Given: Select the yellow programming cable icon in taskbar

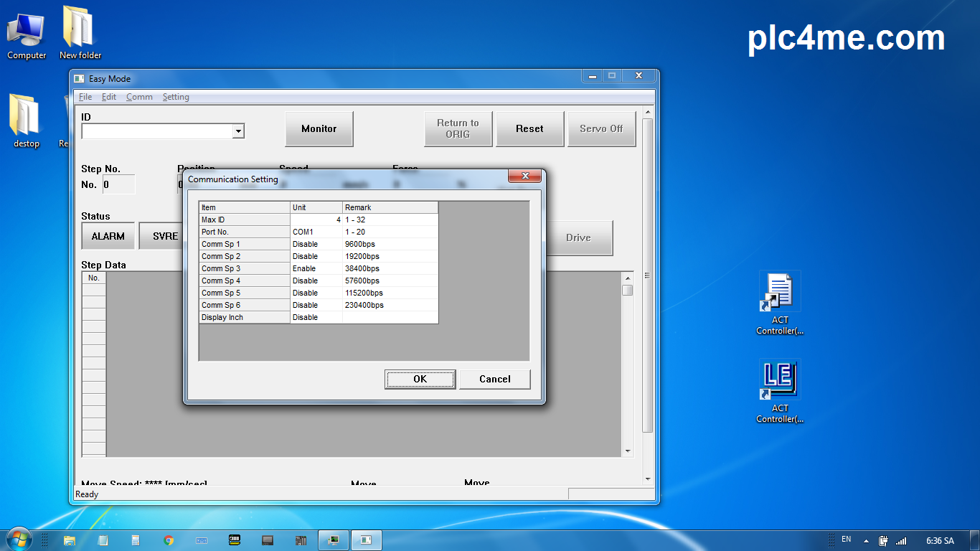Looking at the screenshot, I should coord(235,540).
